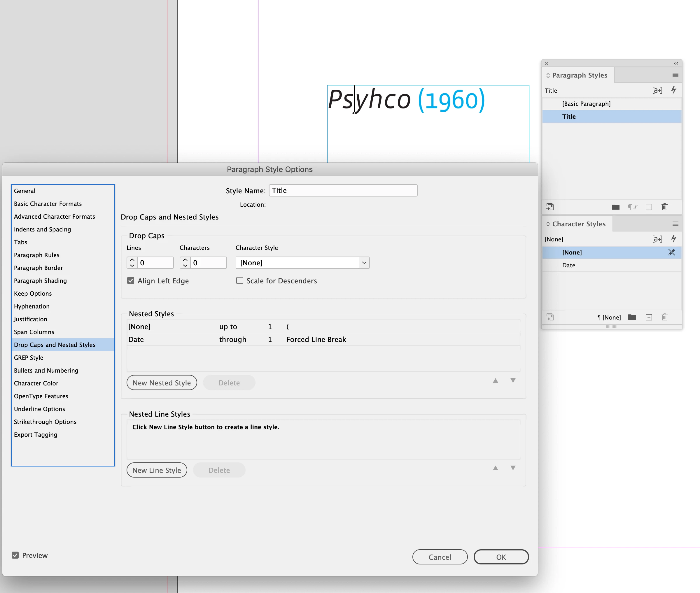The image size is (700, 593).
Task: Create a new character style with plus icon
Action: coord(649,317)
